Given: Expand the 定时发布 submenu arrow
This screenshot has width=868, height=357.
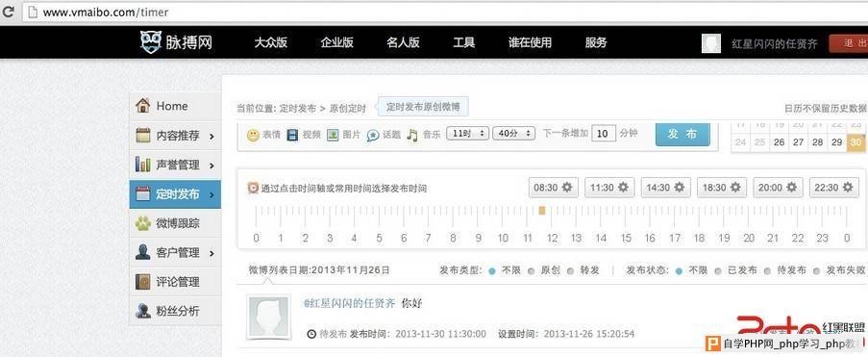Looking at the screenshot, I should pos(212,194).
